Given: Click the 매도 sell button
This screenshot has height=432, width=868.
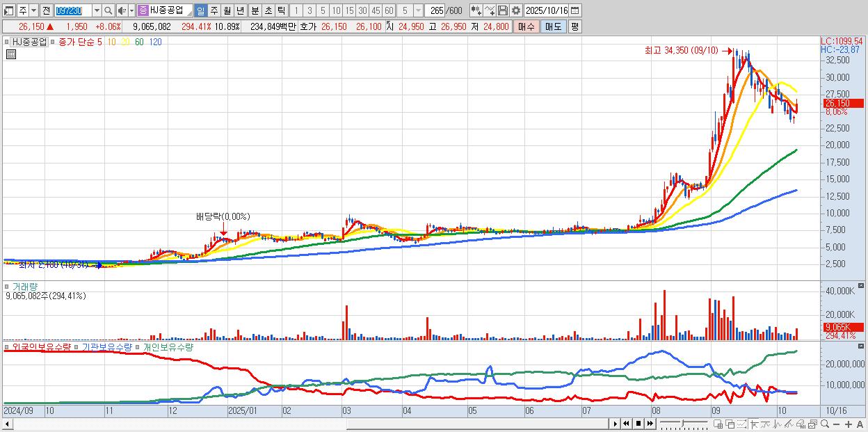Looking at the screenshot, I should point(553,26).
